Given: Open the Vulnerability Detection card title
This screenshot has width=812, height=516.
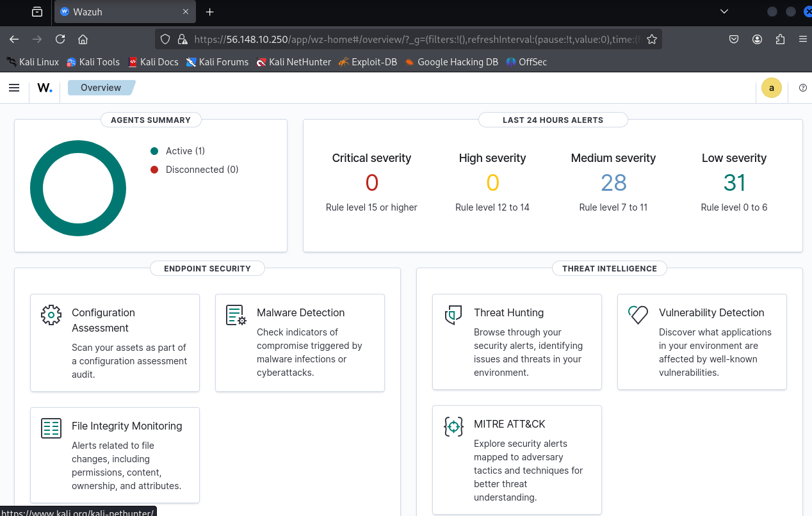Looking at the screenshot, I should [x=711, y=312].
